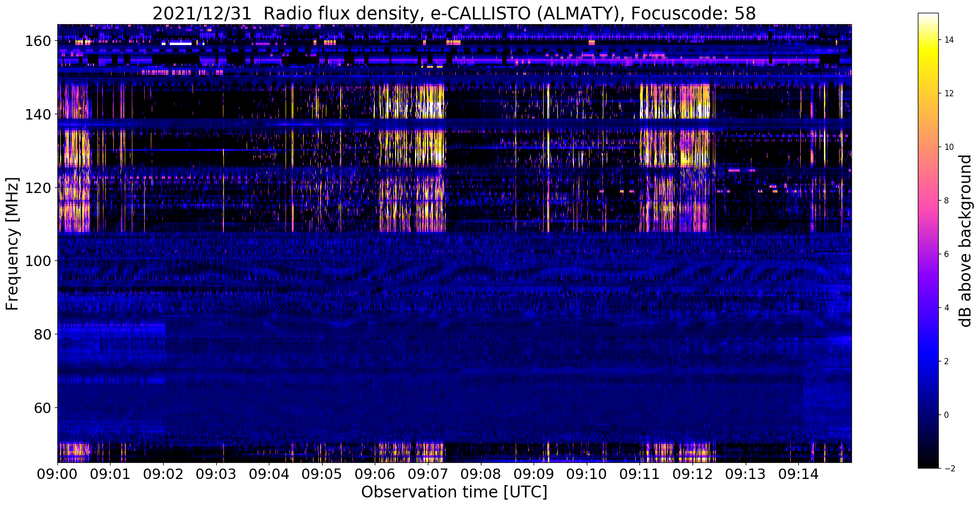
Task: Click the 'Observation time [UTC]' axis label
Action: point(454,492)
